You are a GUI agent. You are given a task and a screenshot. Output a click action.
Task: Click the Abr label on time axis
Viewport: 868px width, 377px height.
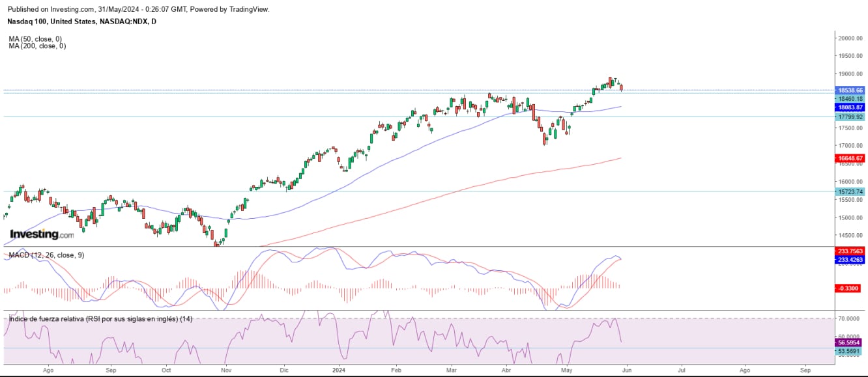pyautogui.click(x=508, y=370)
